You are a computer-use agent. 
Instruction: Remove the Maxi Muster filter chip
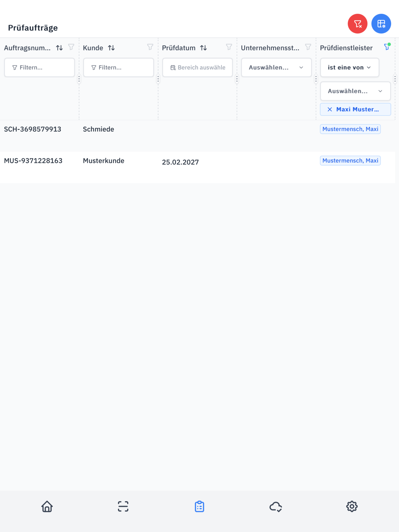point(330,109)
